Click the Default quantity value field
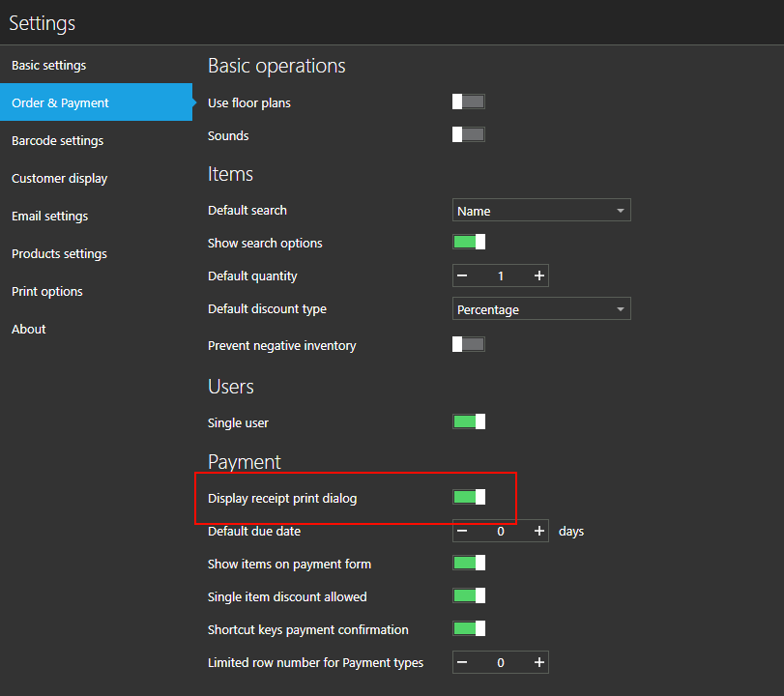Image resolution: width=784 pixels, height=696 pixels. [501, 276]
